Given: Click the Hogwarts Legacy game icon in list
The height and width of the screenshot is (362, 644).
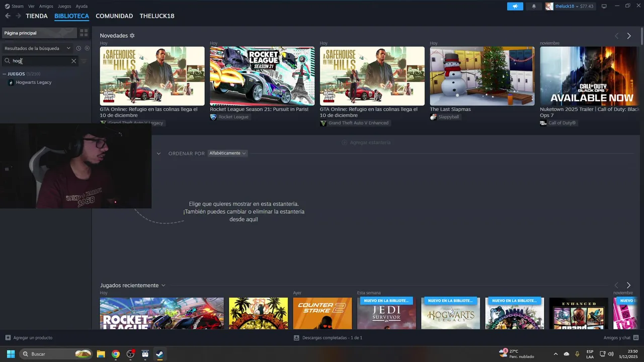Looking at the screenshot, I should [x=11, y=82].
